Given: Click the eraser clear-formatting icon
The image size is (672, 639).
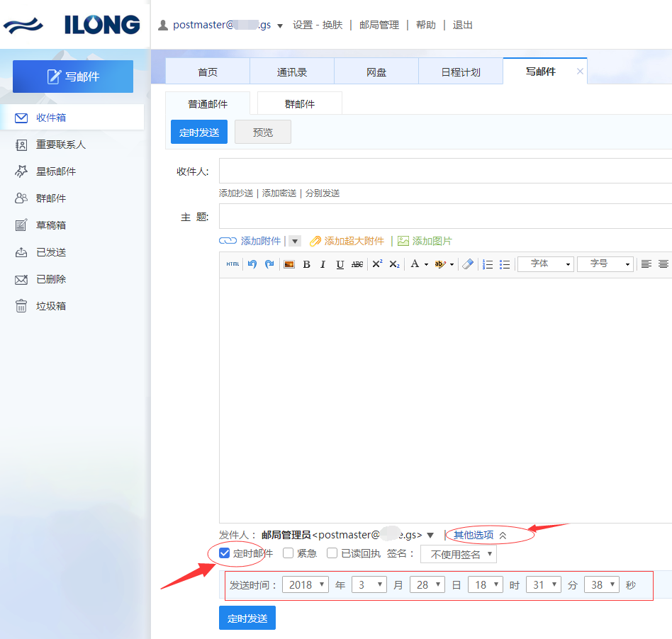Looking at the screenshot, I should 467,264.
